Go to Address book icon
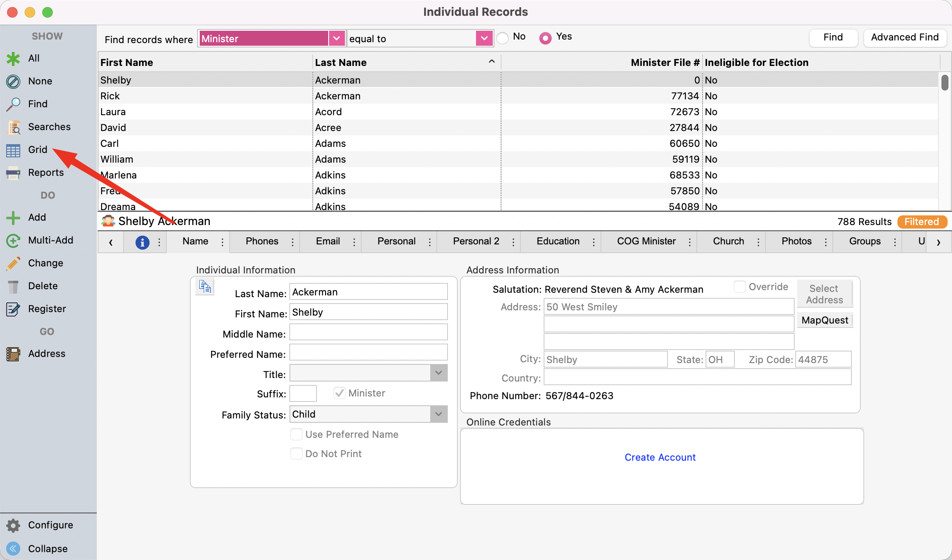Image resolution: width=952 pixels, height=560 pixels. (13, 354)
